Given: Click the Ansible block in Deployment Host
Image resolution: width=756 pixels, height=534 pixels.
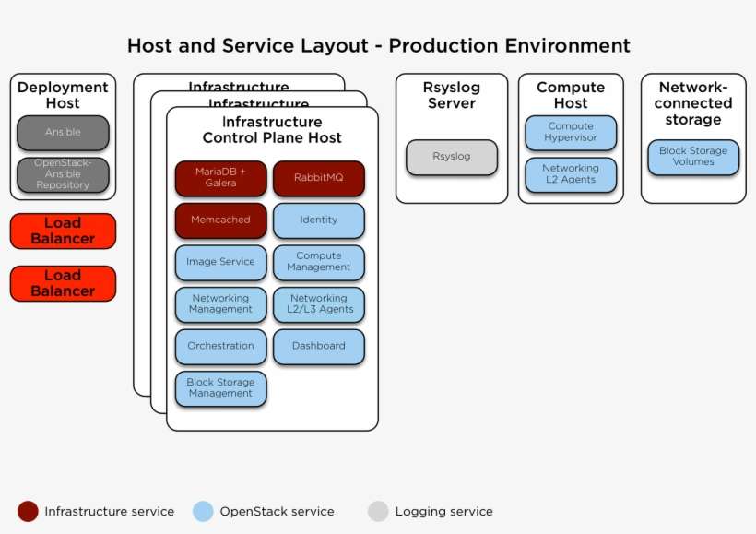Looking at the screenshot, I should click(x=62, y=132).
